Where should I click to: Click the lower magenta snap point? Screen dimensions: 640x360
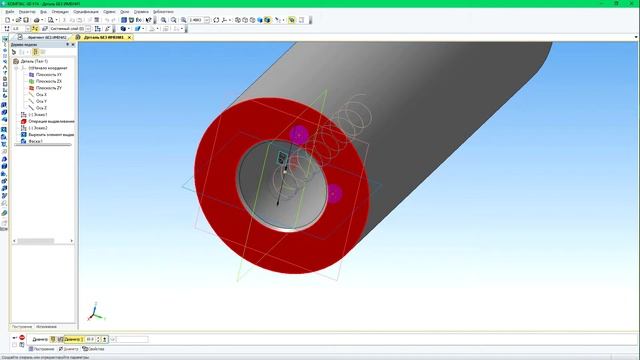pos(334,193)
